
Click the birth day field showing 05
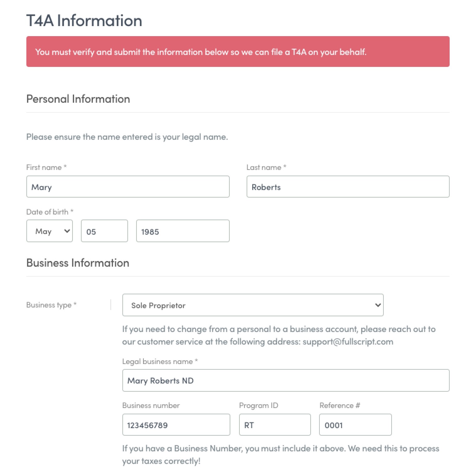coord(104,231)
